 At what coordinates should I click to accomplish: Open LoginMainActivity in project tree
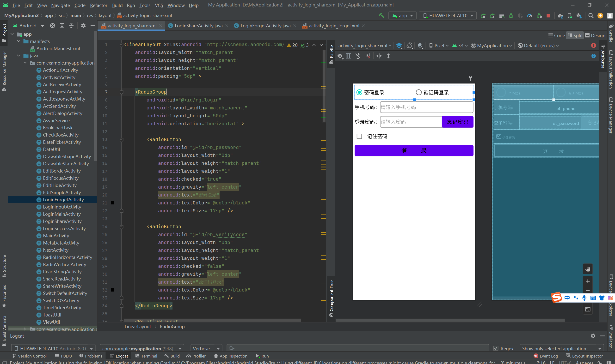[x=62, y=214]
